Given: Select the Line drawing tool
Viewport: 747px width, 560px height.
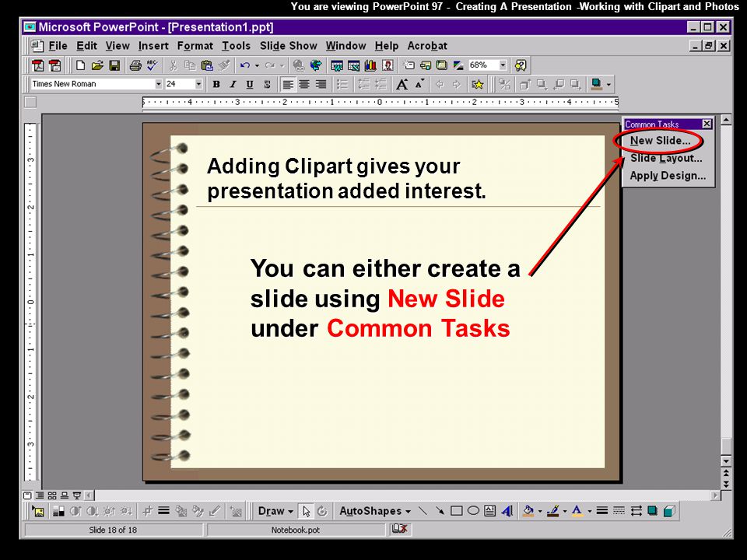Looking at the screenshot, I should 423,511.
